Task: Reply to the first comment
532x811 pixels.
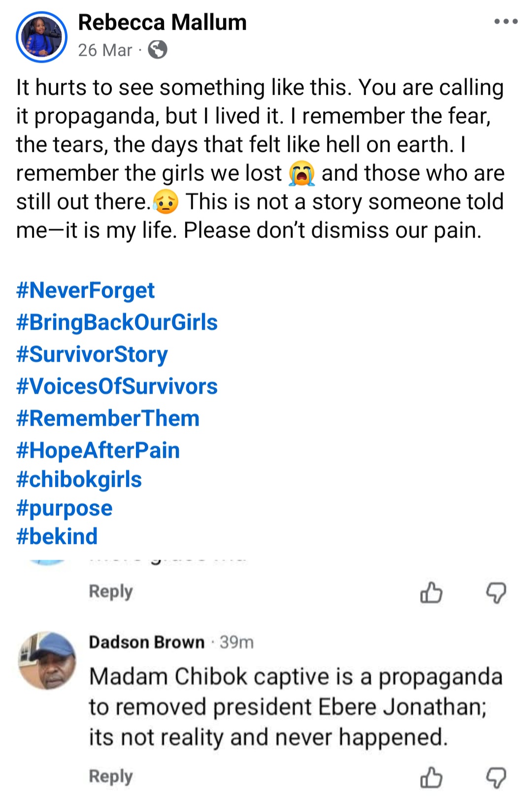Action: click(110, 592)
